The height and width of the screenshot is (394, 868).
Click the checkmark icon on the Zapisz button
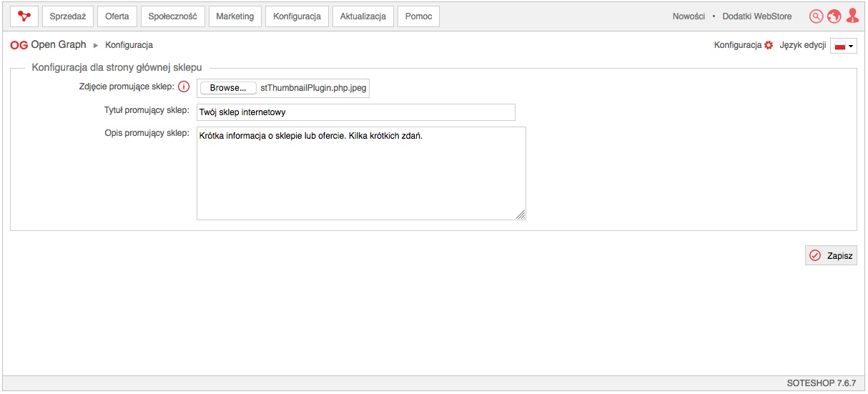pos(815,255)
